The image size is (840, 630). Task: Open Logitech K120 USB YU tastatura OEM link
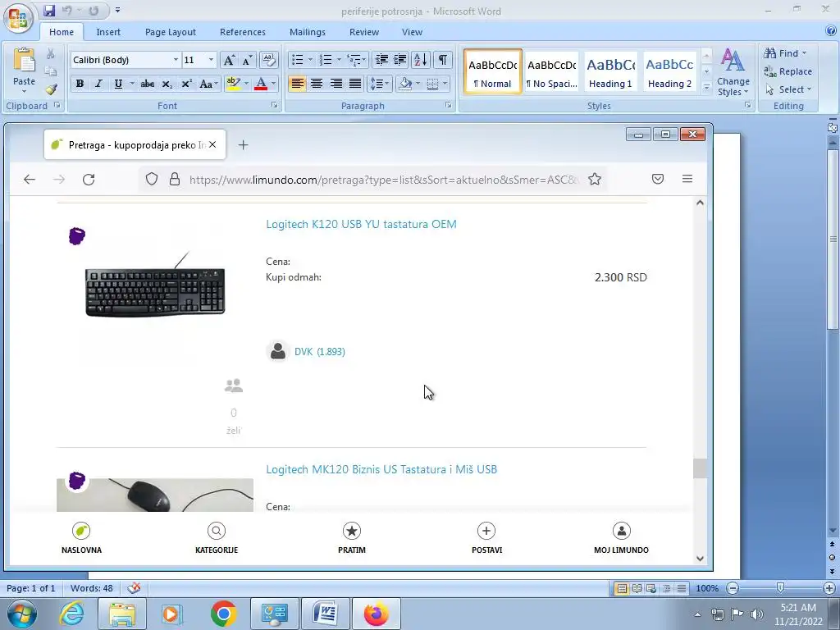point(361,224)
